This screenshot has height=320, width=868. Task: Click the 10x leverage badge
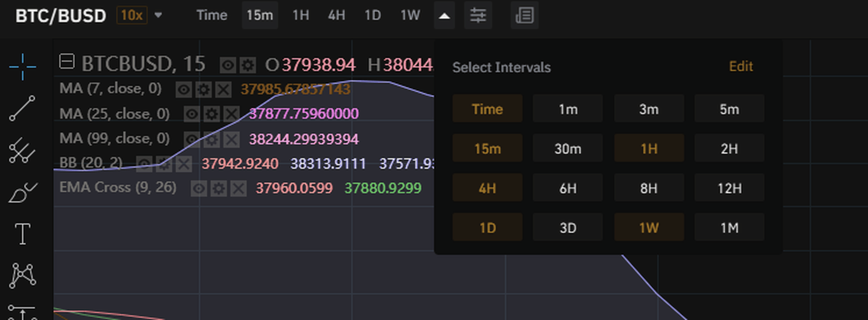[x=132, y=15]
